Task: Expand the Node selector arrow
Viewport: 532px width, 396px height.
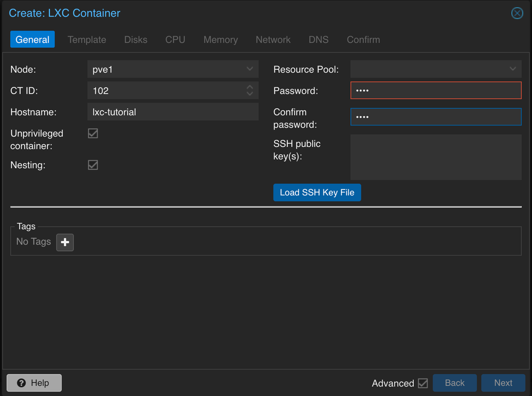Action: [250, 69]
